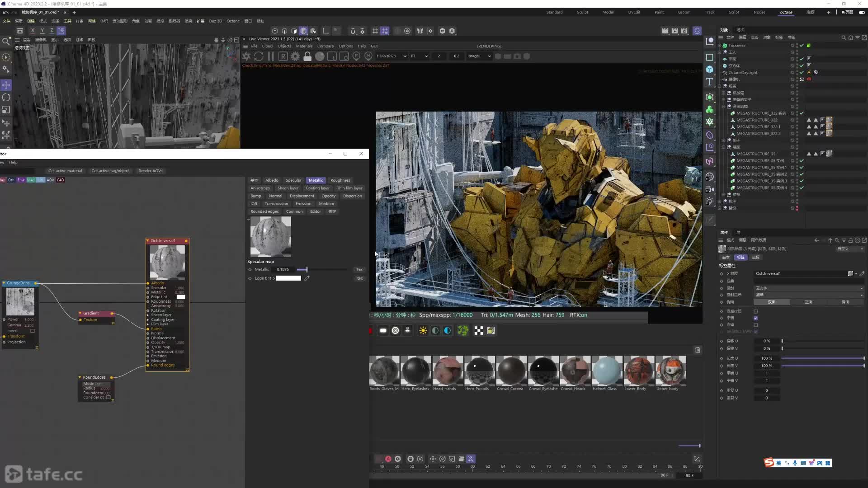868x488 pixels.
Task: Click eyedropper next to Edge tint
Action: tap(307, 278)
